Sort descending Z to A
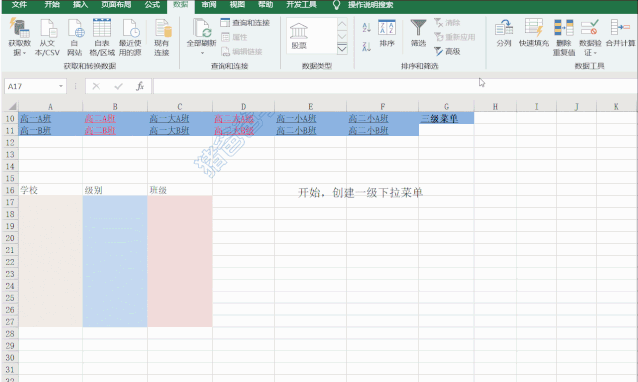Screen dimensions: 638x382 (x=366, y=46)
